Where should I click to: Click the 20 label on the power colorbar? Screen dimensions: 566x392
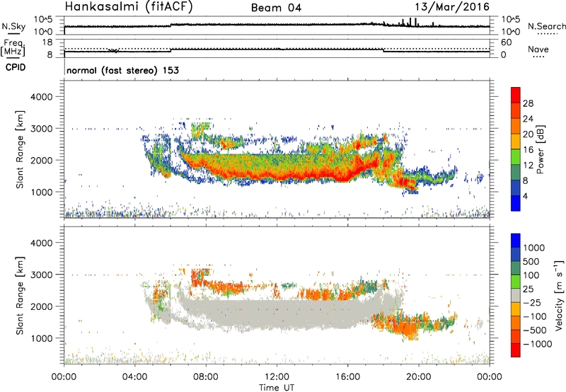click(x=528, y=134)
